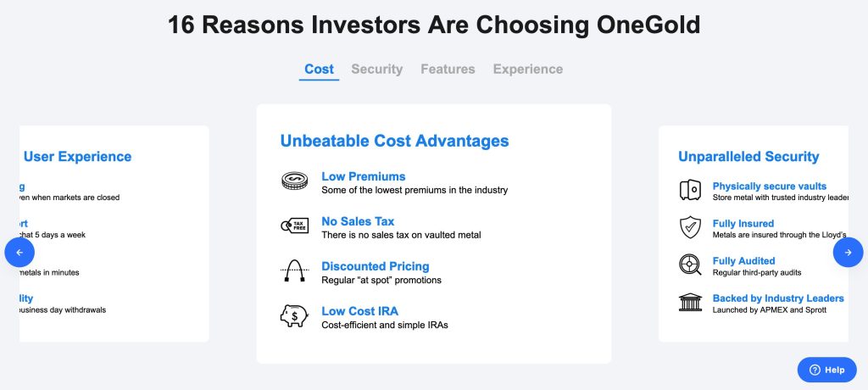Screen dimensions: 868x390
Task: Select the Unparalleled Security card title
Action: (x=748, y=157)
